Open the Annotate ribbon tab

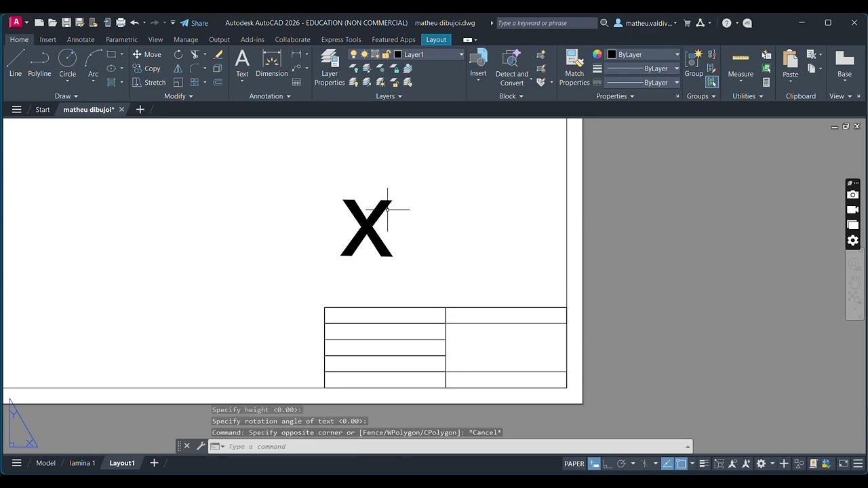[81, 39]
